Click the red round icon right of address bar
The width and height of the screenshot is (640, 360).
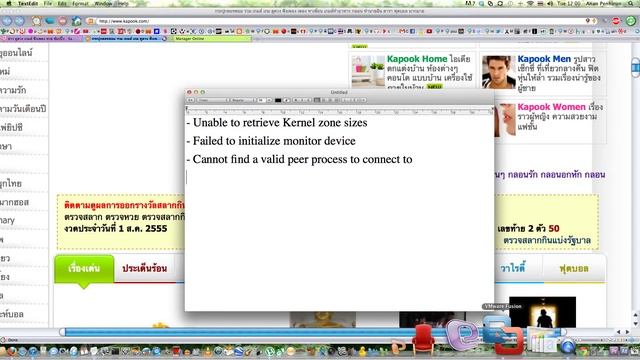(x=616, y=21)
